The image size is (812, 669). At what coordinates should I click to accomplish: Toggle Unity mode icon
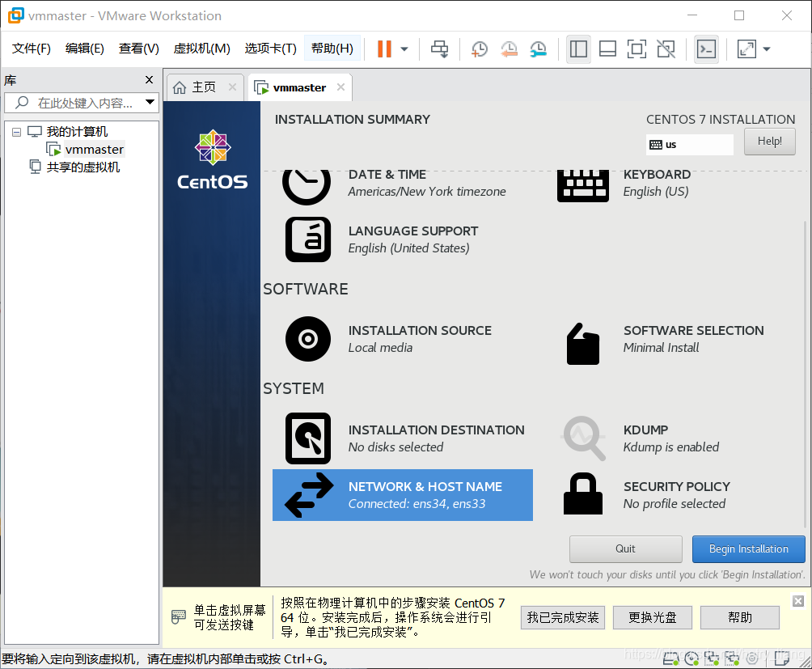click(x=666, y=49)
